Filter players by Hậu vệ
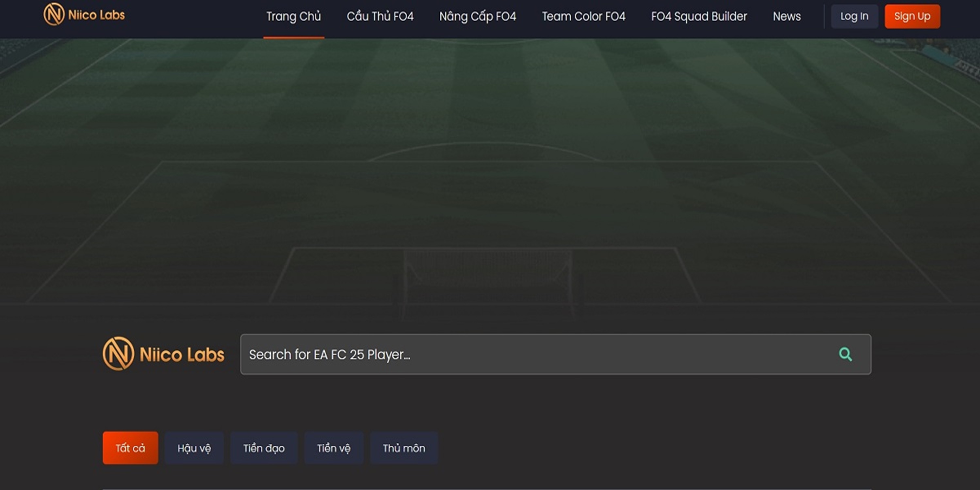Image resolution: width=980 pixels, height=490 pixels. point(194,448)
